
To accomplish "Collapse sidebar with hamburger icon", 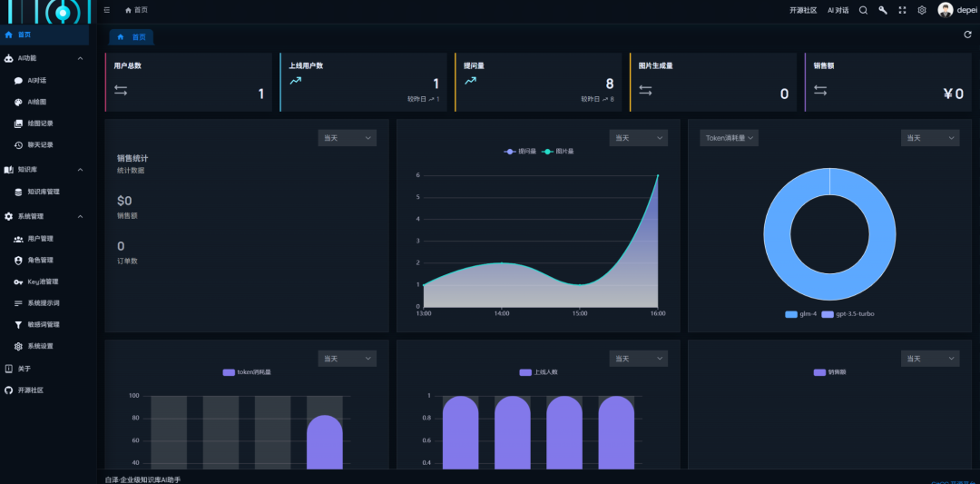I will [x=107, y=10].
